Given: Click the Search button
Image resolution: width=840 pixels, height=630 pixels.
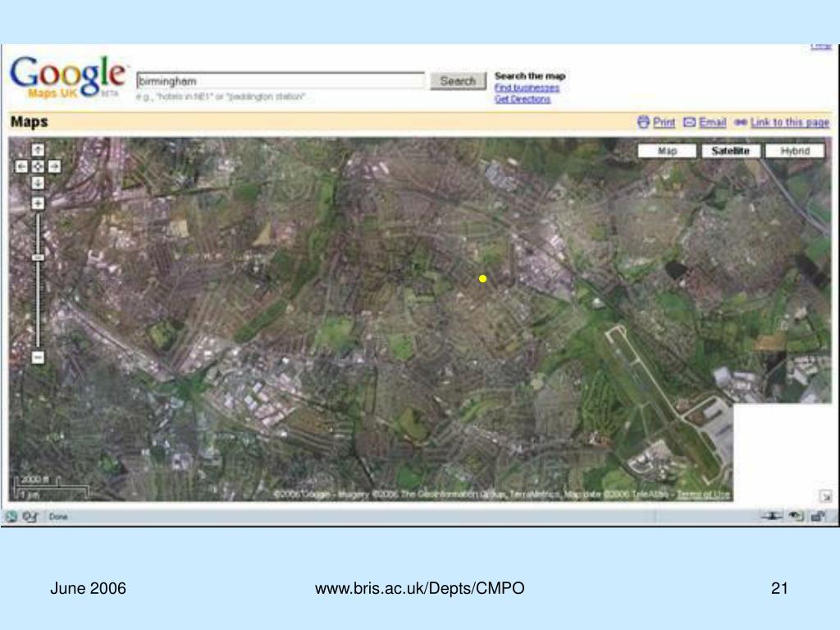Looking at the screenshot, I should tap(458, 81).
